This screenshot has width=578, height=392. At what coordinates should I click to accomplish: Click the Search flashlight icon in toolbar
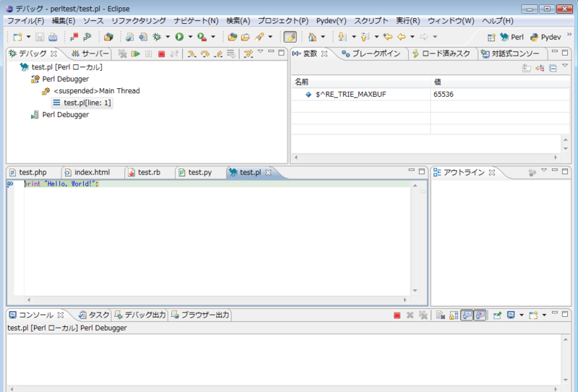tap(259, 37)
